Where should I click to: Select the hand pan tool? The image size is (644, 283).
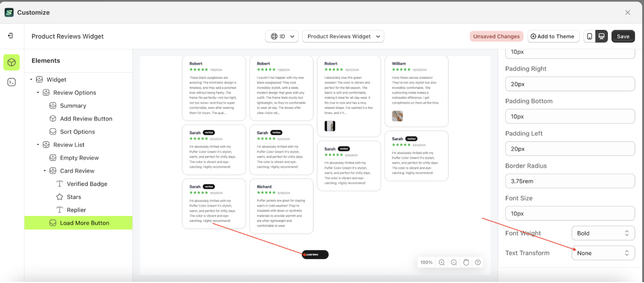(x=466, y=262)
